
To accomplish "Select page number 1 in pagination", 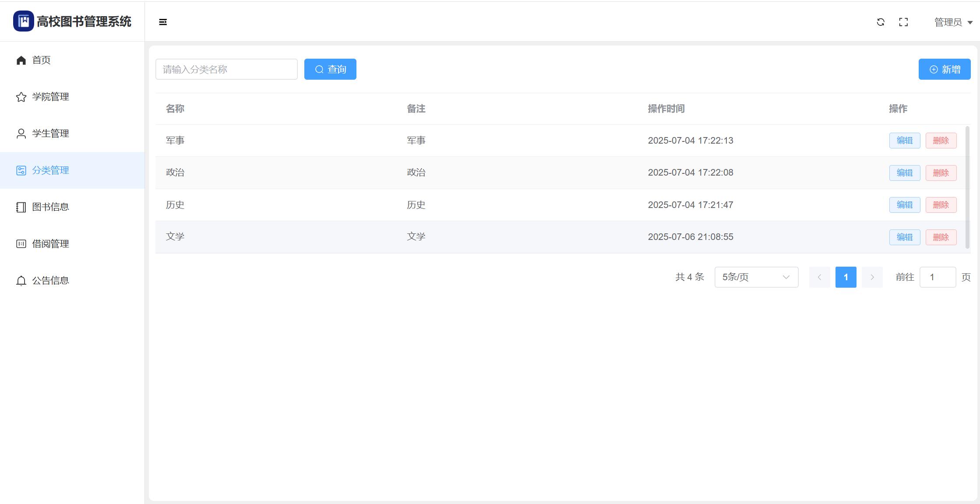I will pyautogui.click(x=846, y=277).
